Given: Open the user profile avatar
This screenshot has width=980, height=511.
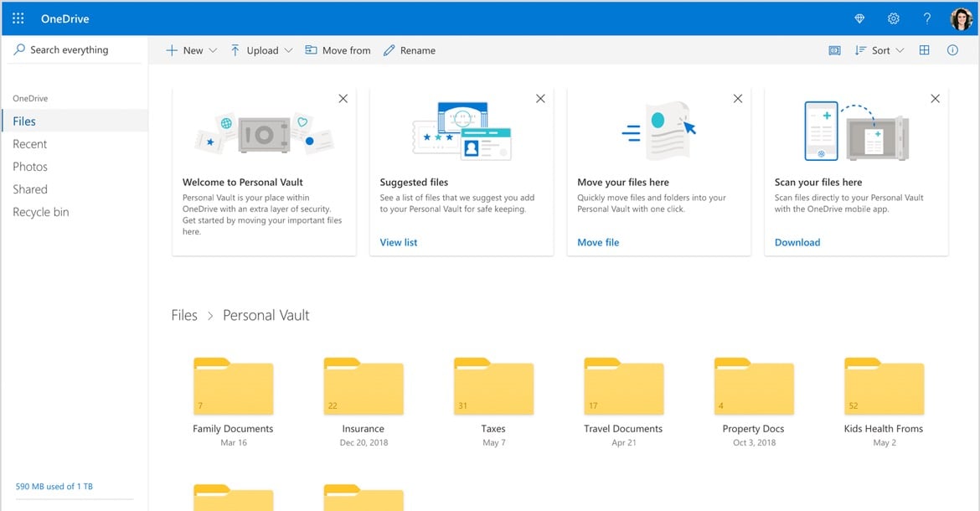Looking at the screenshot, I should (961, 18).
